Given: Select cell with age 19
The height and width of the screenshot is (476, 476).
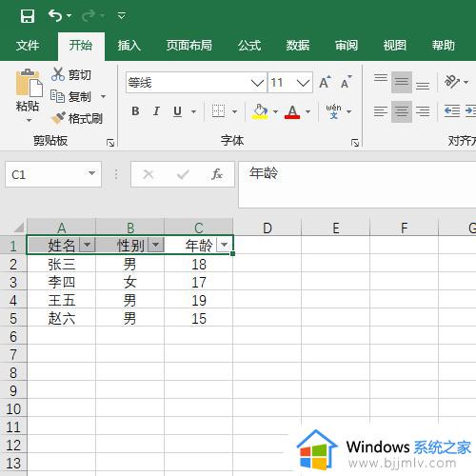Looking at the screenshot, I should (199, 300).
